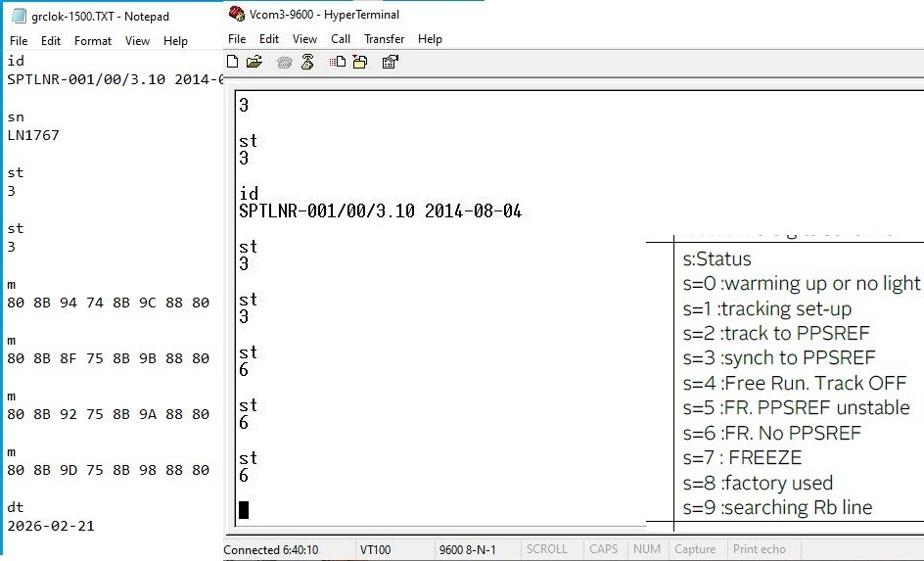Click the terminal cursor block in HyperTerminal
924x561 pixels.
244,510
